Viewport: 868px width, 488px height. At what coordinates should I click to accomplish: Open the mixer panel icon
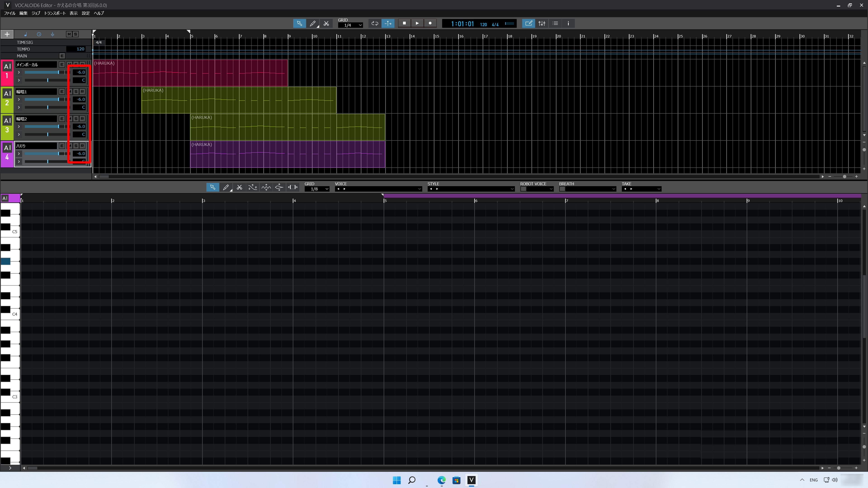point(542,23)
